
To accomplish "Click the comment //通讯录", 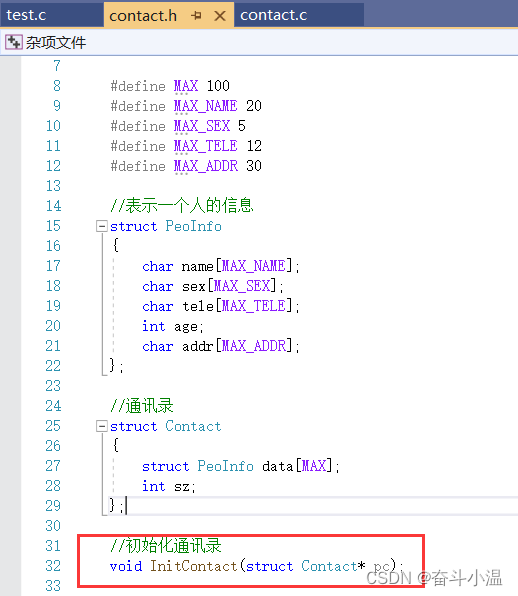I will point(142,406).
